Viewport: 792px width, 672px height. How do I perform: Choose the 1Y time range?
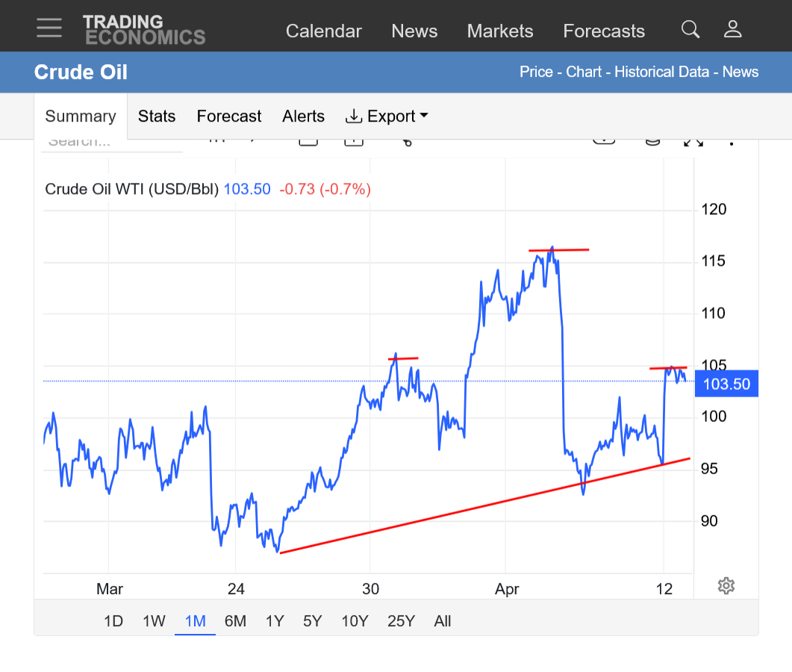pyautogui.click(x=275, y=621)
